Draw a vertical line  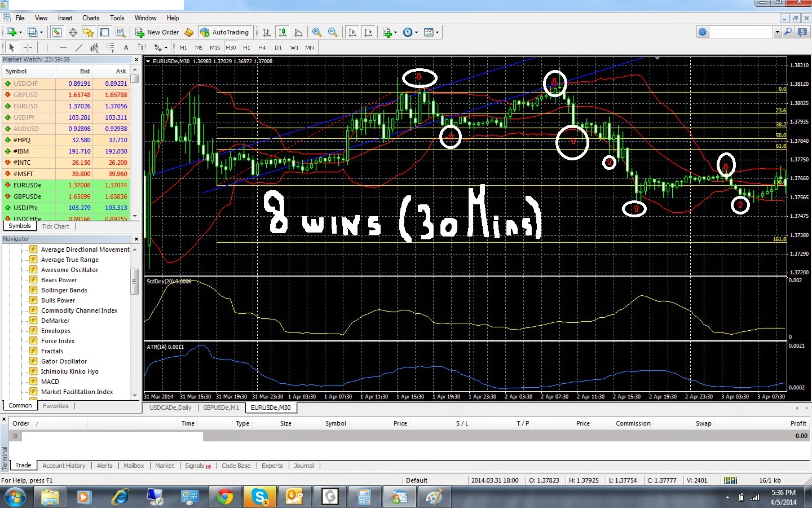coord(47,47)
